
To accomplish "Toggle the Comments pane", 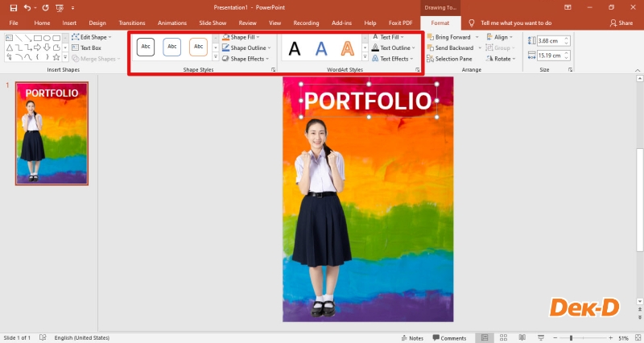I will pos(449,338).
